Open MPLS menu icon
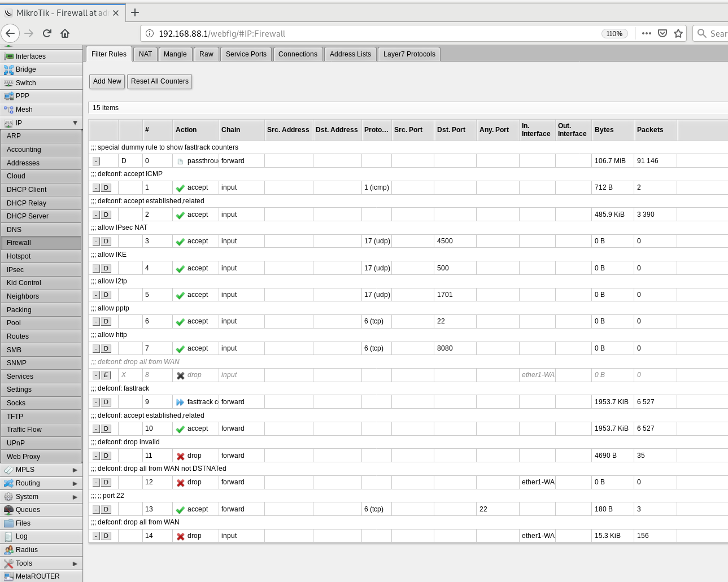The height and width of the screenshot is (582, 728). [8, 470]
